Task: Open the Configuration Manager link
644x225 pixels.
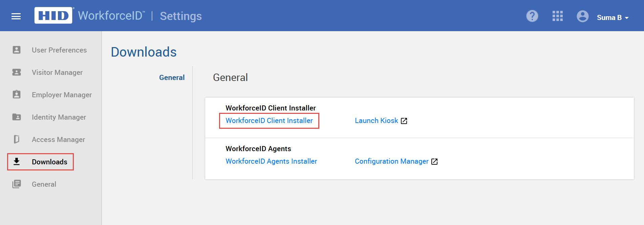Action: coord(392,161)
